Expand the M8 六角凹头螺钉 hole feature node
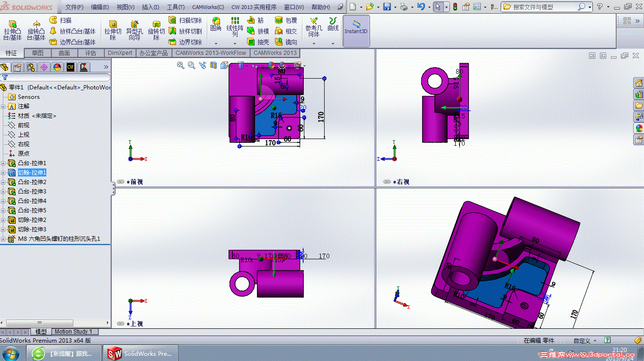644x361 pixels. (3, 239)
